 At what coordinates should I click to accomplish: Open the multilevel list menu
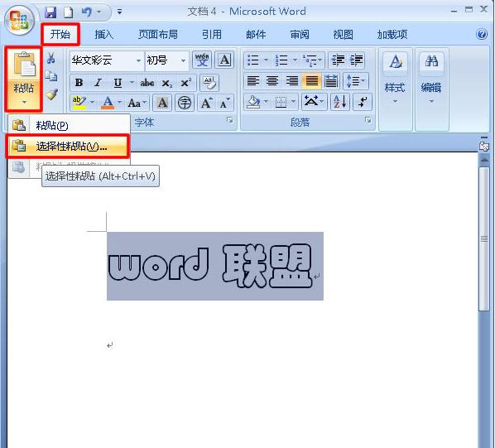tap(313, 60)
